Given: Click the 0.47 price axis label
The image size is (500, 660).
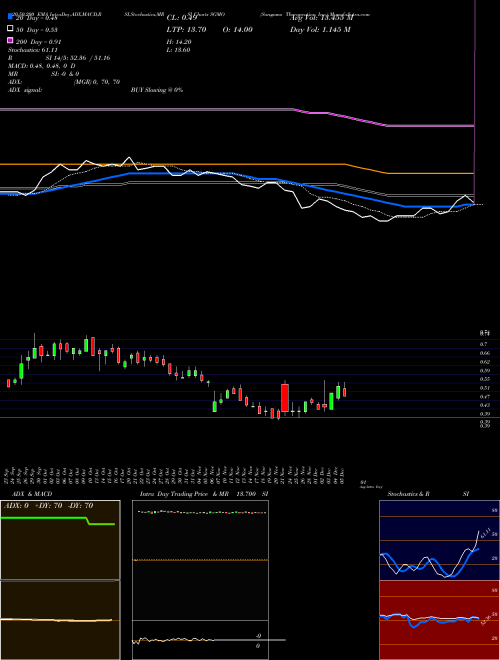Looking at the screenshot, I should tap(484, 397).
